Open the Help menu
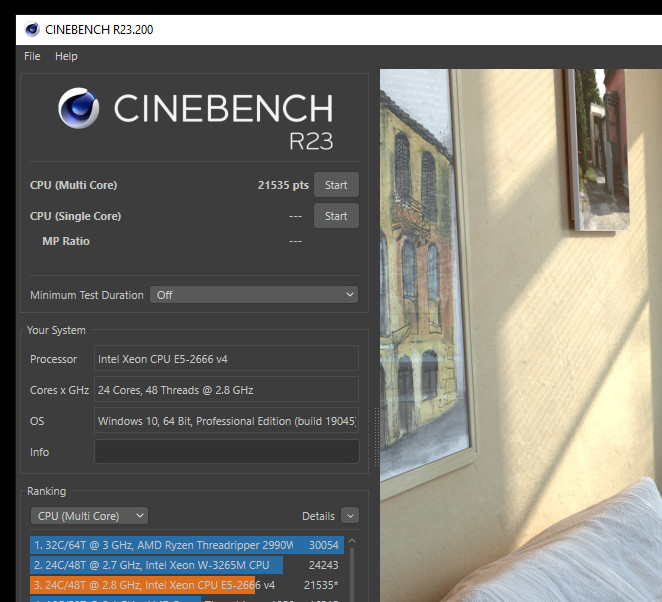Viewport: 662px width, 602px height. 66,56
